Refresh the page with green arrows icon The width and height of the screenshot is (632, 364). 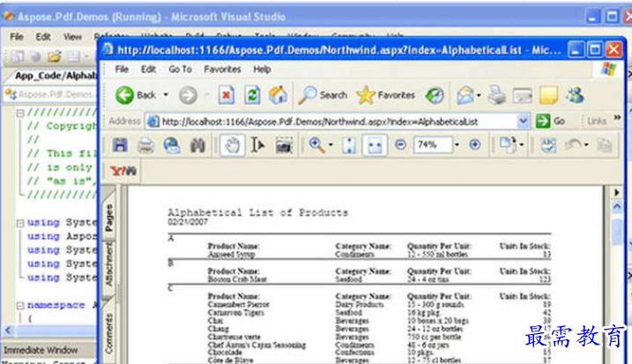252,95
